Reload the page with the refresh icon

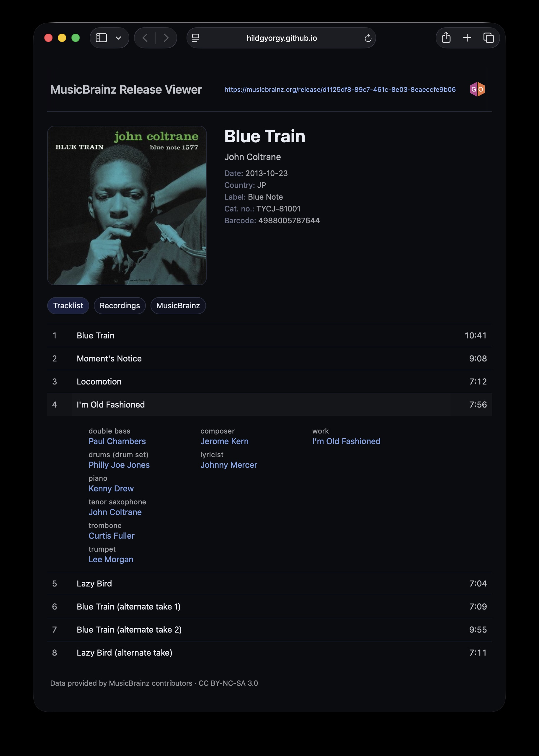(368, 38)
